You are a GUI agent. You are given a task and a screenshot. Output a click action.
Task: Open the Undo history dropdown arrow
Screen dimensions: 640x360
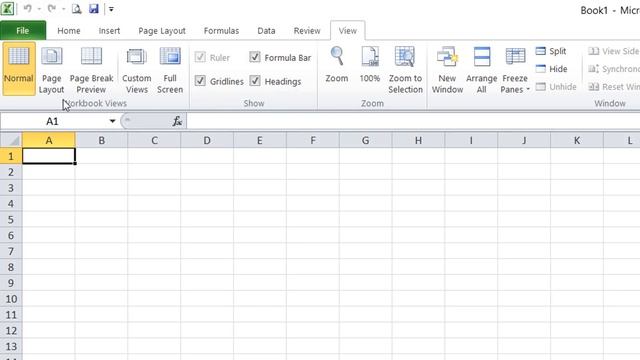pyautogui.click(x=39, y=9)
